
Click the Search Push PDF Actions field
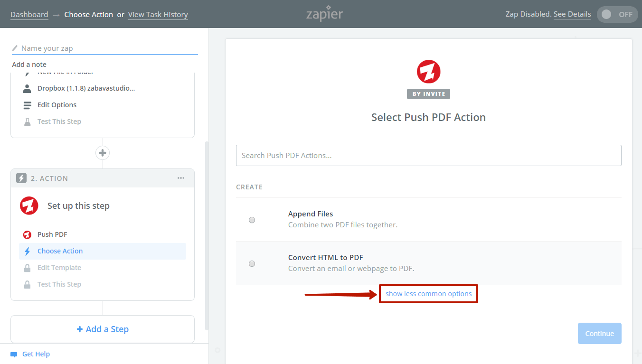[429, 155]
